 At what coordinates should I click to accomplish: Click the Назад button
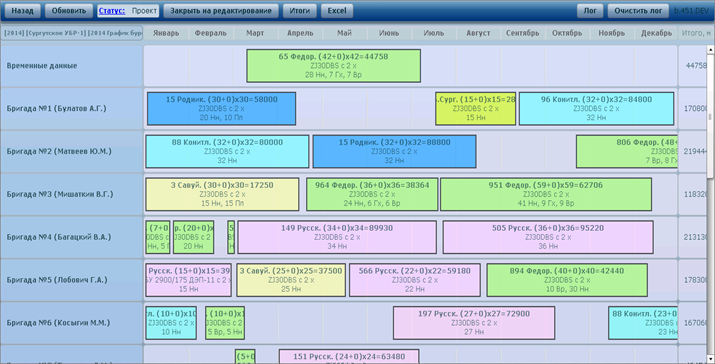(22, 10)
